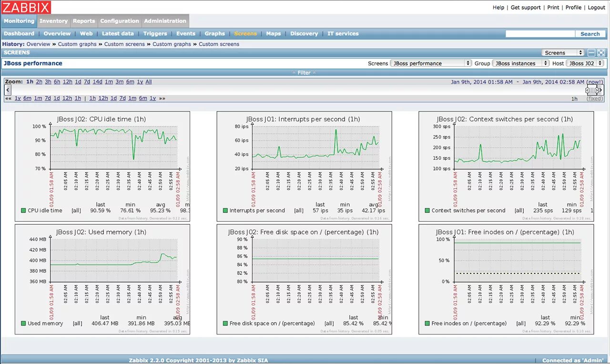Viewport: 610px width, 364px height.
Task: Go to Latest data submenu
Action: coord(118,34)
